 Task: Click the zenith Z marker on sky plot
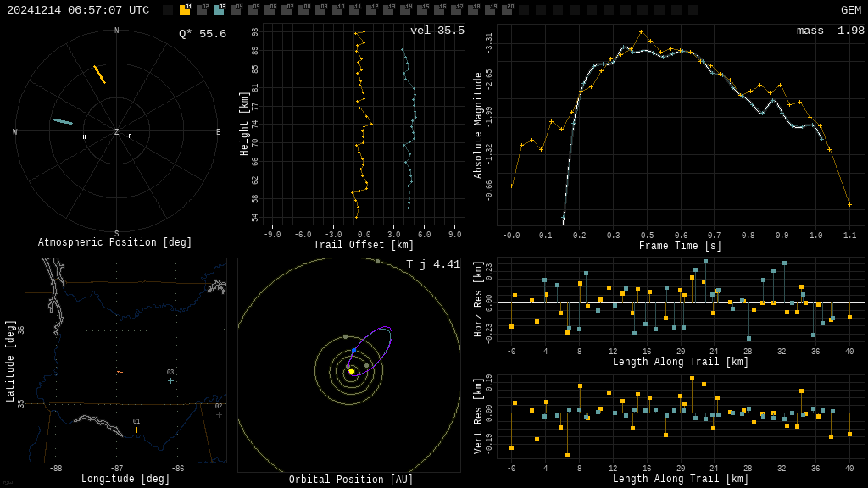pos(117,132)
